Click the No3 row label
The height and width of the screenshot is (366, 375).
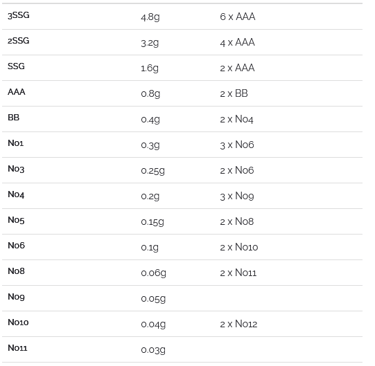(16, 169)
